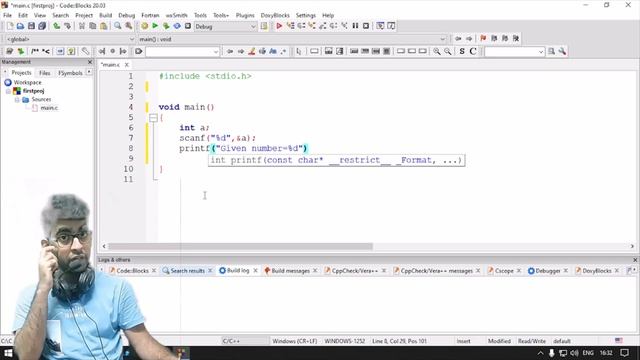Switch to the FSymbols tab
This screenshot has width=640, height=360.
[x=70, y=73]
